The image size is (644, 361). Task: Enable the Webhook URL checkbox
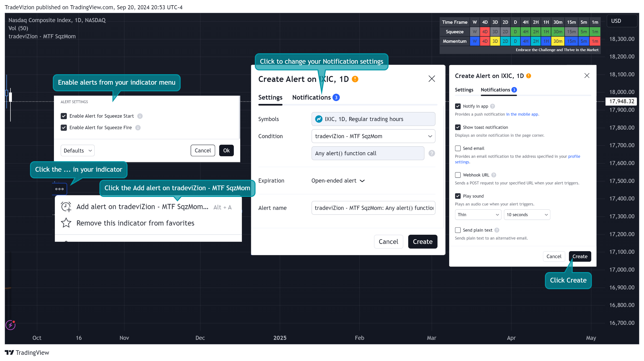pos(458,175)
